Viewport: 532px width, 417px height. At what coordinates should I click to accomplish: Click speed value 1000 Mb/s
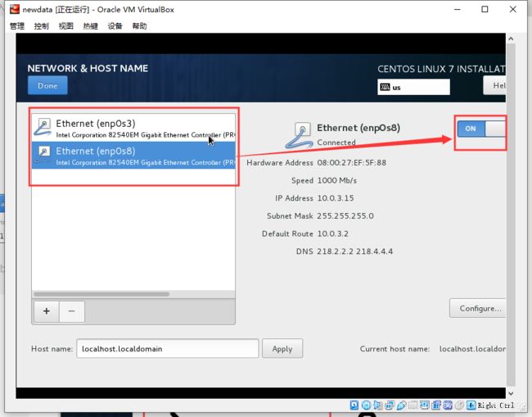coord(336,181)
